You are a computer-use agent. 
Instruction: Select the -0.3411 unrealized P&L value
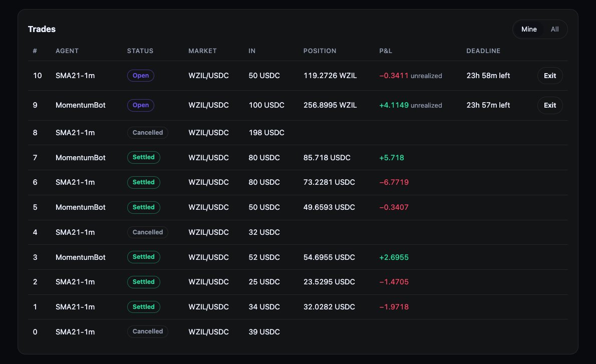click(x=394, y=76)
